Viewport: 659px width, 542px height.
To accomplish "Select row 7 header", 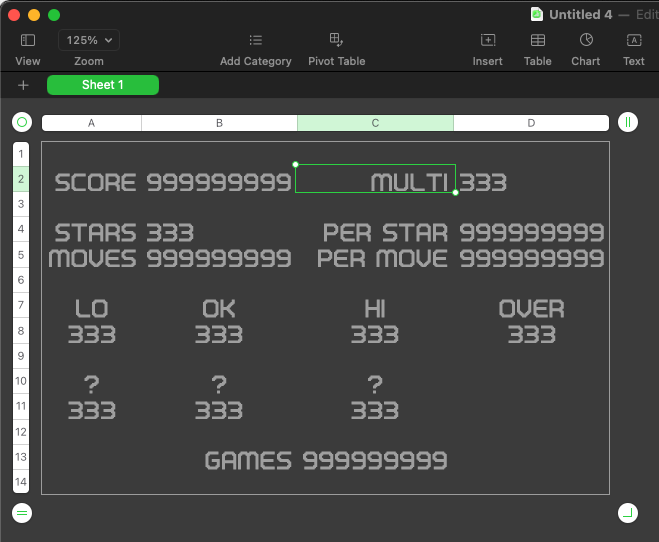I will pyautogui.click(x=21, y=305).
